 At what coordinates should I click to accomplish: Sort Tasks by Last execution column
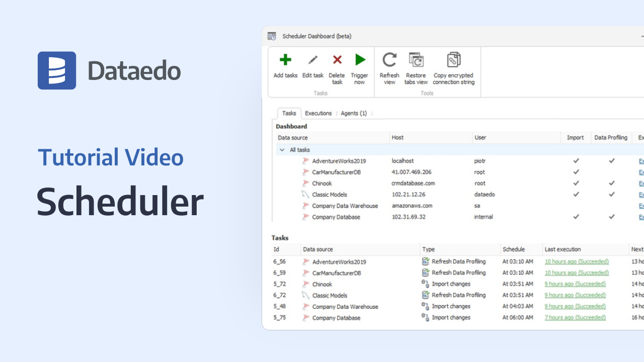click(x=586, y=249)
